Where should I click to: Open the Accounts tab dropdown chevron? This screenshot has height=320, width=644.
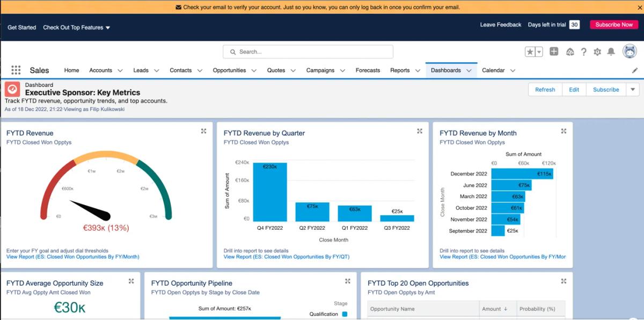[120, 70]
